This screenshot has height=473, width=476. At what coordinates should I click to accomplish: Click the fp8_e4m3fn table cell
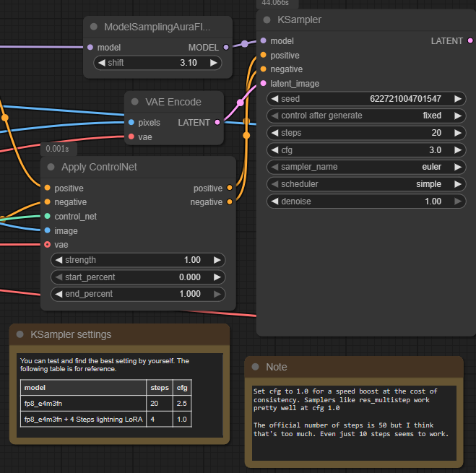(83, 403)
